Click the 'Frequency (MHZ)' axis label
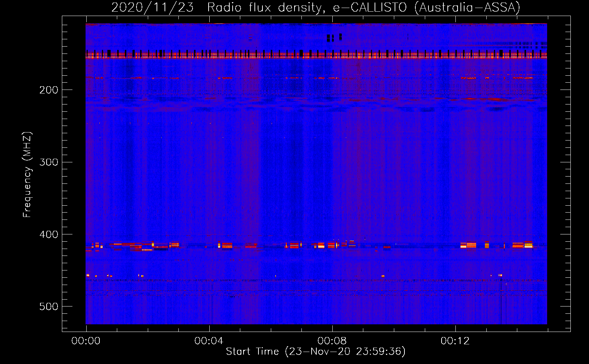 tap(27, 175)
